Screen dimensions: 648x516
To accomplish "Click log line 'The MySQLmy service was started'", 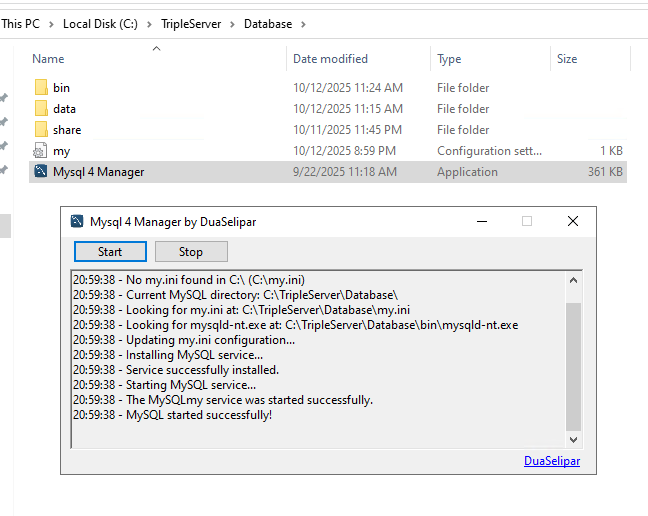I will click(x=223, y=400).
